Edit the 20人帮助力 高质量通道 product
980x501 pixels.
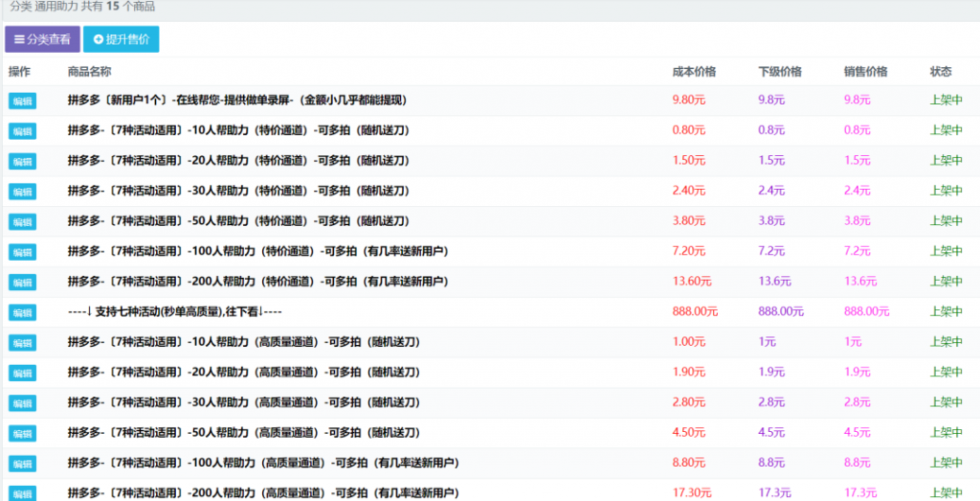coord(23,373)
